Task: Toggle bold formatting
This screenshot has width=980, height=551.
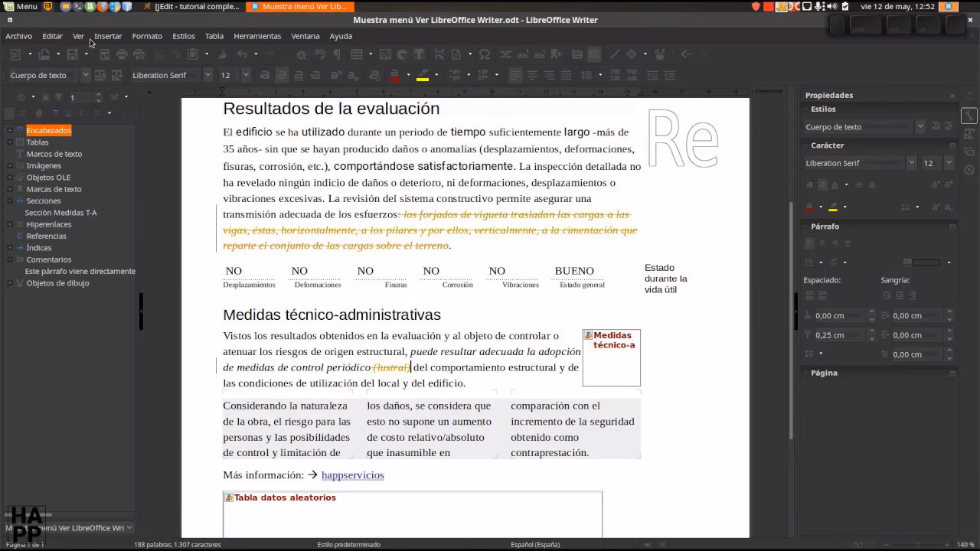Action: pyautogui.click(x=264, y=74)
